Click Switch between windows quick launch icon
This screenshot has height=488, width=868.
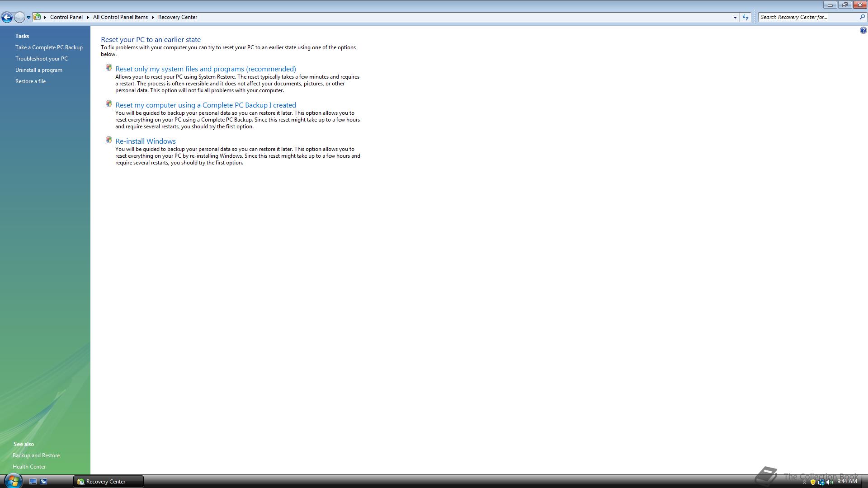[43, 482]
